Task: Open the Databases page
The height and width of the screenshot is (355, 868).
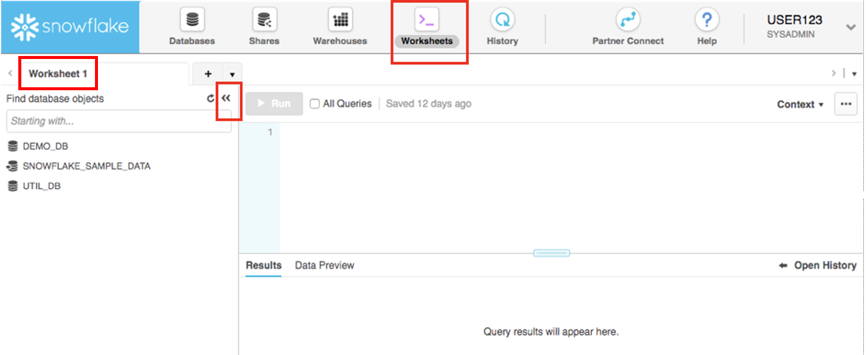Action: coord(192,27)
